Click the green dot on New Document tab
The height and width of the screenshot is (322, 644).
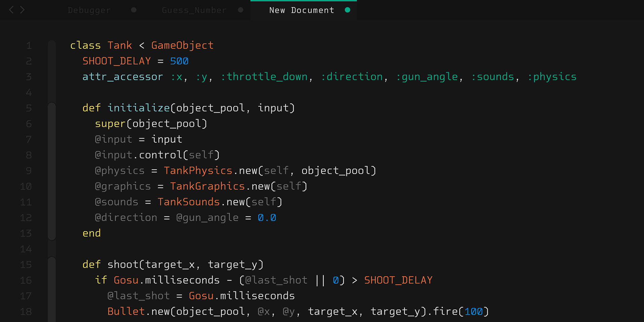[x=347, y=10]
